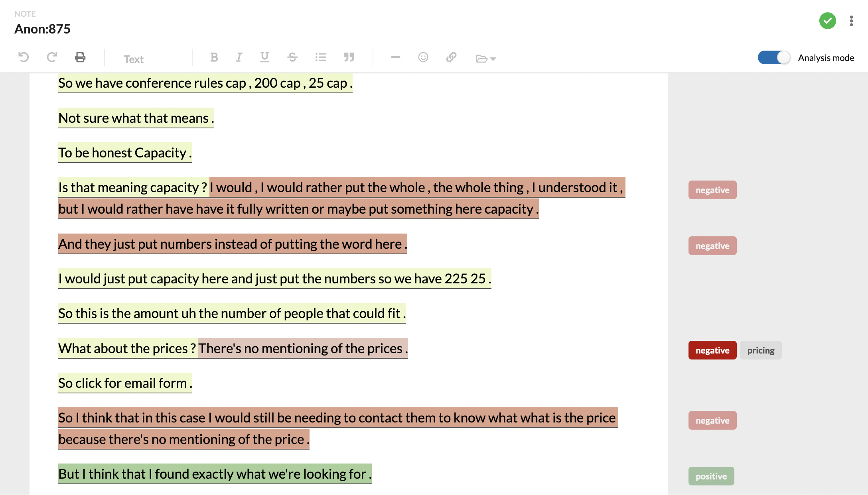Click the Blockquote formatting icon
The image size is (868, 495).
349,58
